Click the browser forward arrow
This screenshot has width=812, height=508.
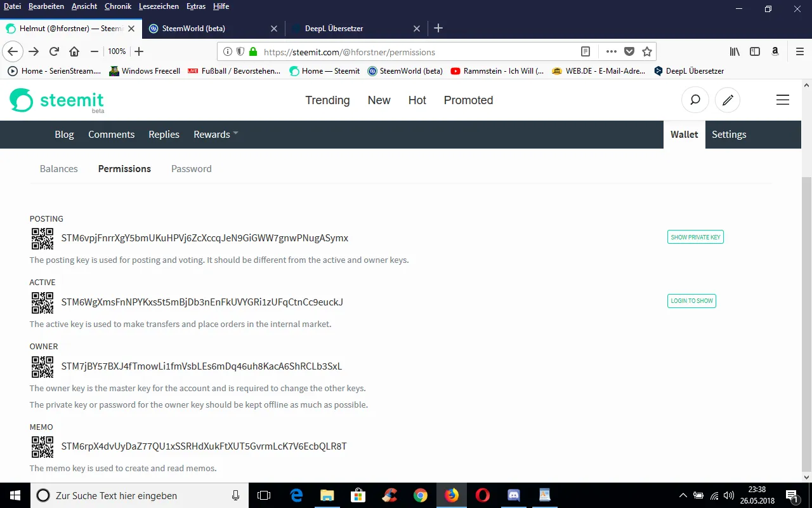(x=34, y=51)
